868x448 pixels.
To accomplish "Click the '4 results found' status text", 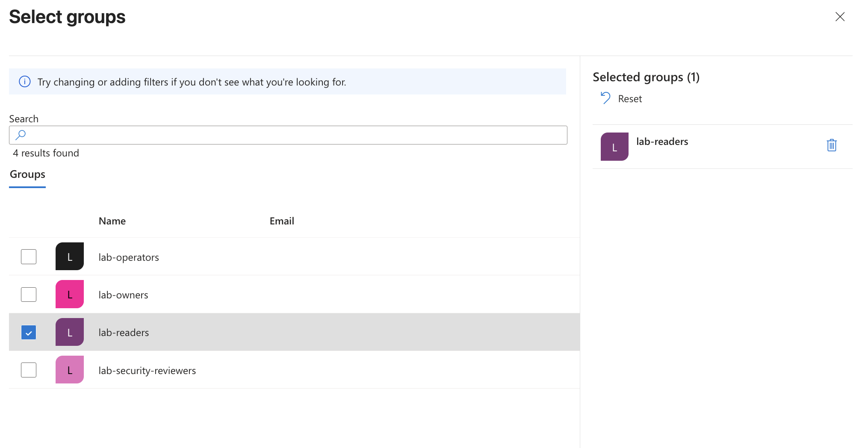I will [46, 153].
